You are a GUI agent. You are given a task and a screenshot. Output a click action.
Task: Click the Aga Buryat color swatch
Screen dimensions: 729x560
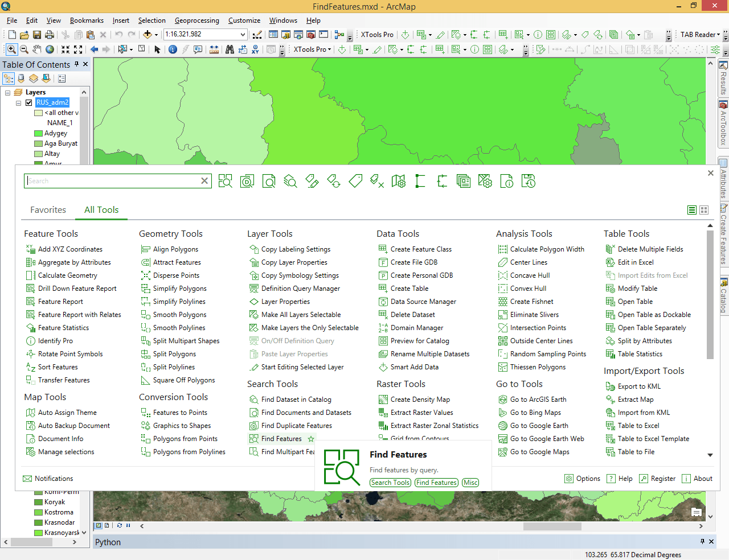(39, 143)
